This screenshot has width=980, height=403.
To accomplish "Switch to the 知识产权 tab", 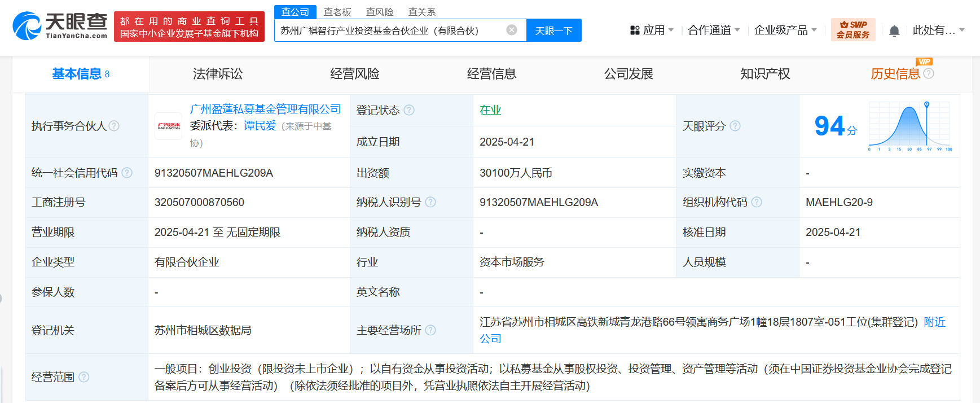I will [x=765, y=73].
